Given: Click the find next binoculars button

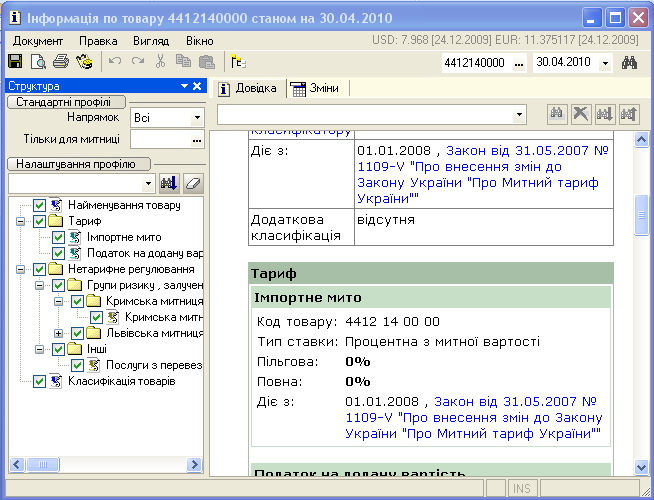Looking at the screenshot, I should click(x=605, y=114).
